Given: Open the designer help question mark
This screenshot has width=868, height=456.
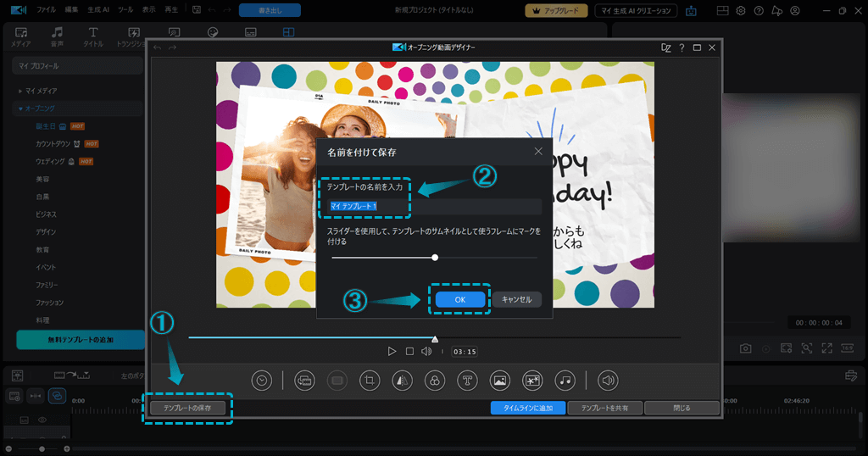Looking at the screenshot, I should pyautogui.click(x=682, y=47).
